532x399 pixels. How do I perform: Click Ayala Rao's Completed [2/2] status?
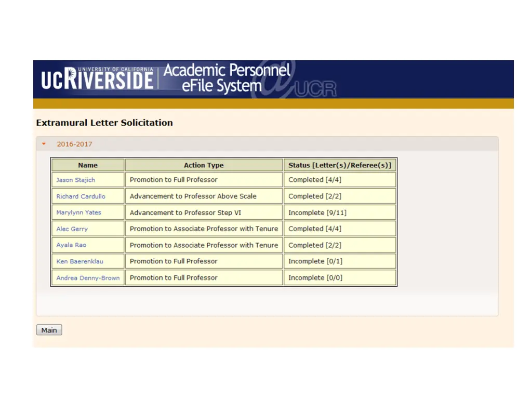(340, 245)
